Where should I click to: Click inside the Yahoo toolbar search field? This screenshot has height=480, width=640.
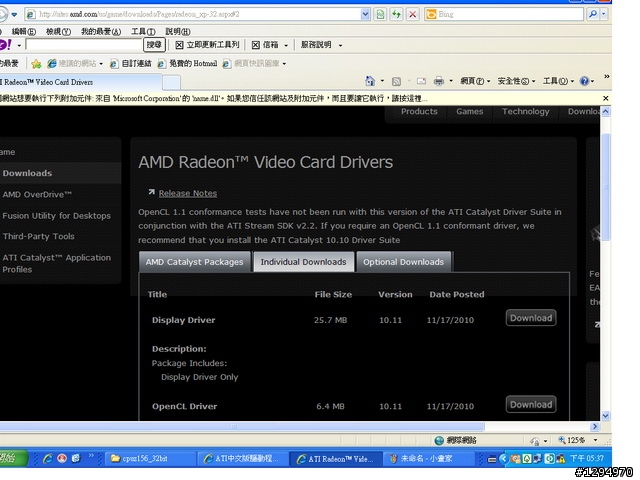[x=83, y=44]
